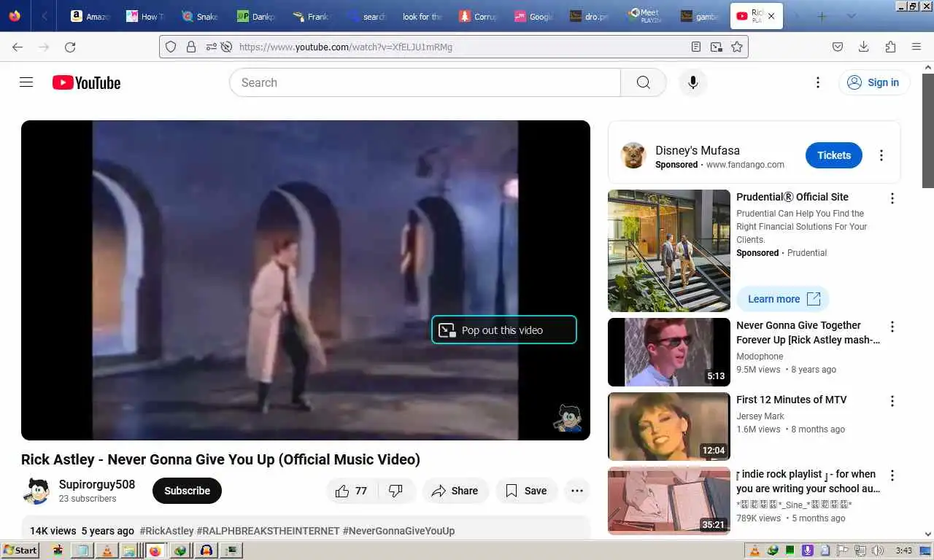Screen dimensions: 934x560
Task: Click the headphones app in taskbar
Action: (x=207, y=551)
